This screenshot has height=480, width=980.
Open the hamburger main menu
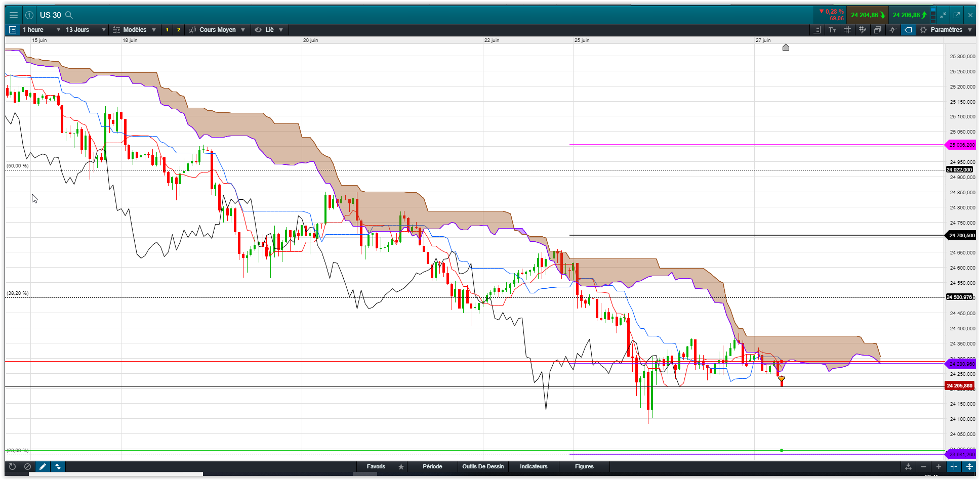pos(14,15)
